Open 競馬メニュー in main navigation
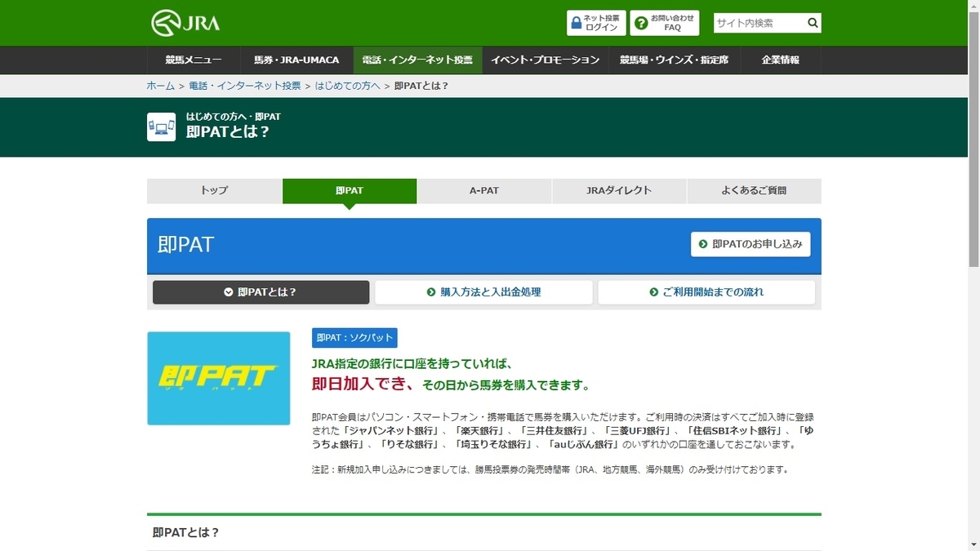Image resolution: width=980 pixels, height=551 pixels. 194,60
